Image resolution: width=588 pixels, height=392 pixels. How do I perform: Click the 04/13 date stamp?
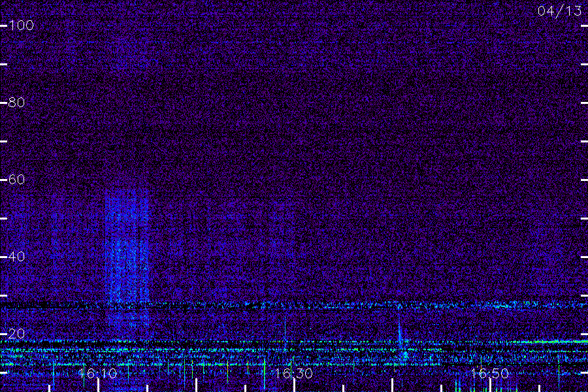click(x=559, y=11)
